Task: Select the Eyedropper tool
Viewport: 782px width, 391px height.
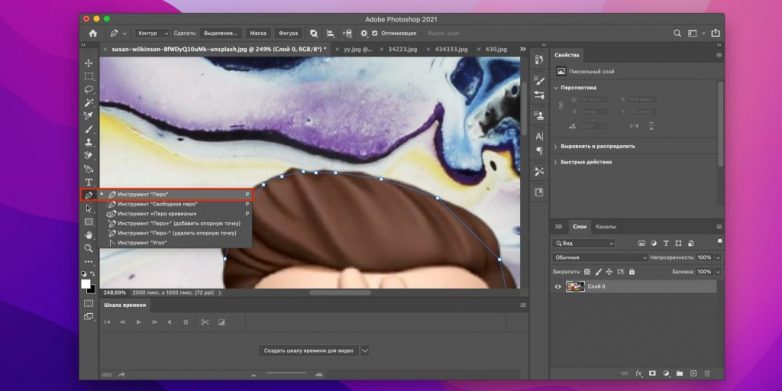Action: 89,116
